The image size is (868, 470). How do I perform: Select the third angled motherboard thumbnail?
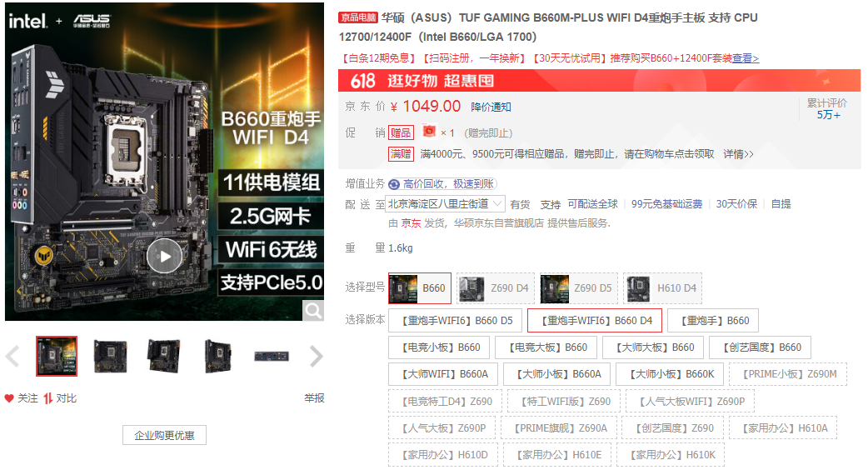pos(164,356)
